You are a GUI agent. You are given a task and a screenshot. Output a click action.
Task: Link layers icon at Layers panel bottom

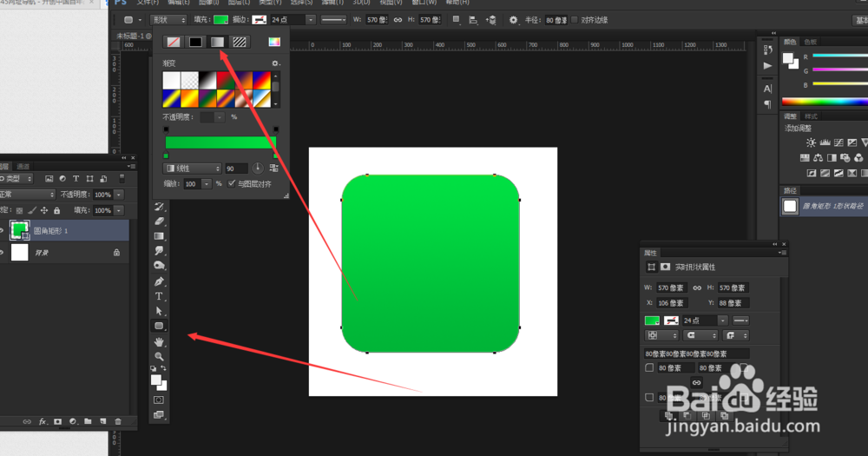point(27,421)
